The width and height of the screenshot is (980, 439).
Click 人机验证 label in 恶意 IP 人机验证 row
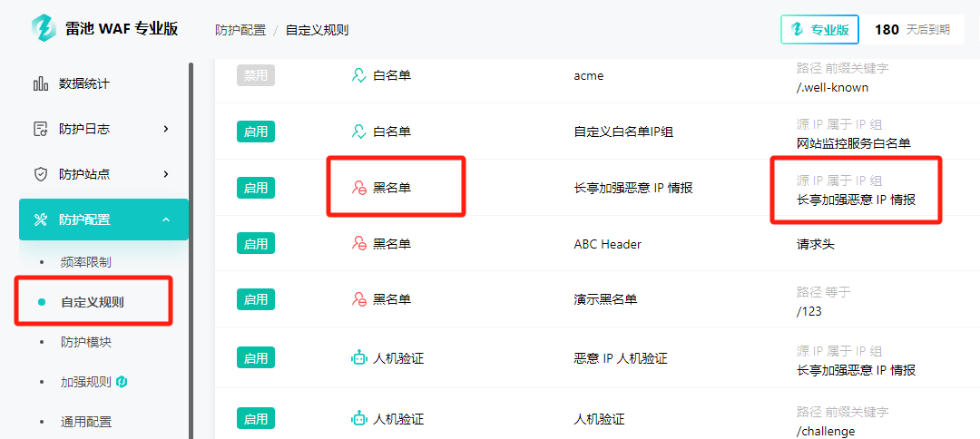398,358
